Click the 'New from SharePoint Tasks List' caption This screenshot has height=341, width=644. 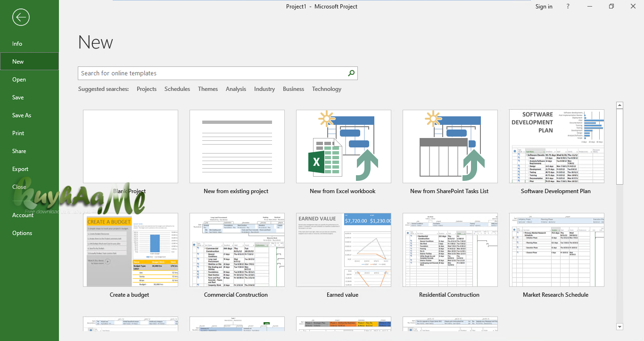[449, 191]
